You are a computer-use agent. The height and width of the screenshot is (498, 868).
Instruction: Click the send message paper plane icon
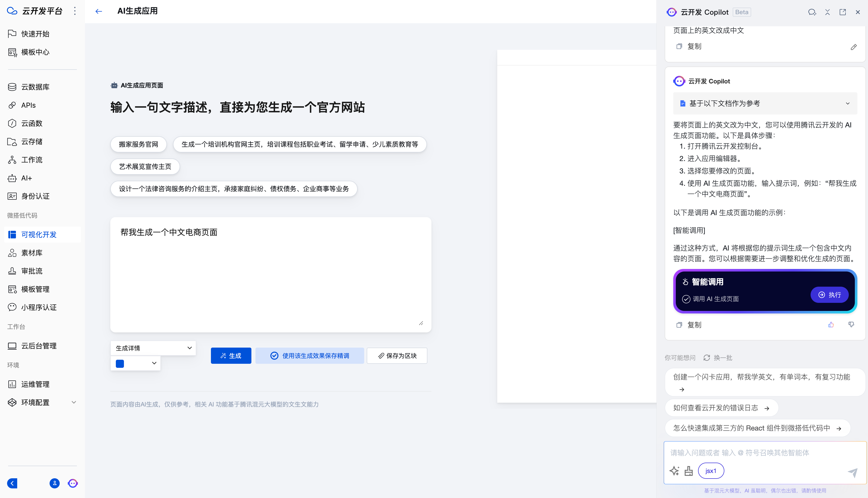(853, 472)
